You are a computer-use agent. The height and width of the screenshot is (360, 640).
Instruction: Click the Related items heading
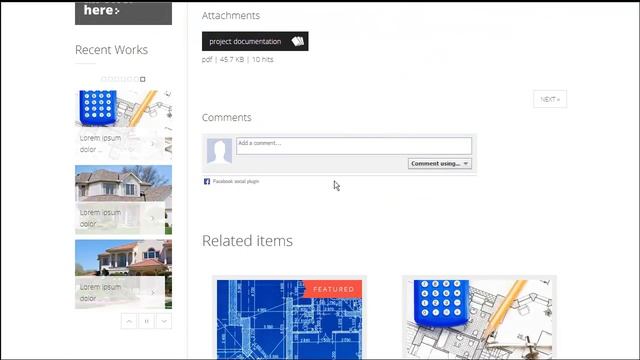click(x=247, y=241)
